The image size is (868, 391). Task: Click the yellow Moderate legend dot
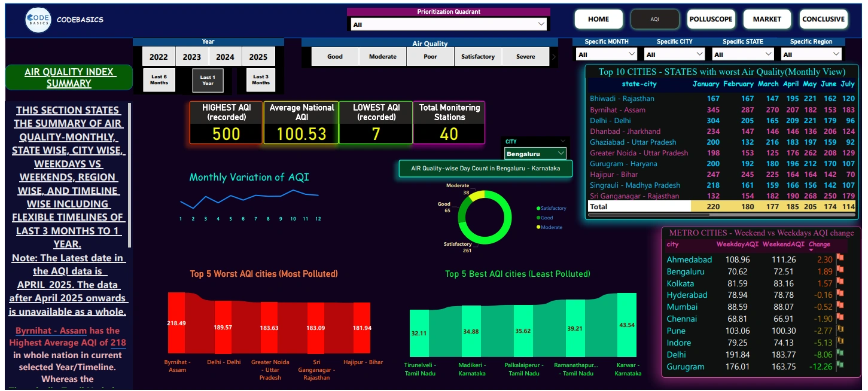point(538,227)
